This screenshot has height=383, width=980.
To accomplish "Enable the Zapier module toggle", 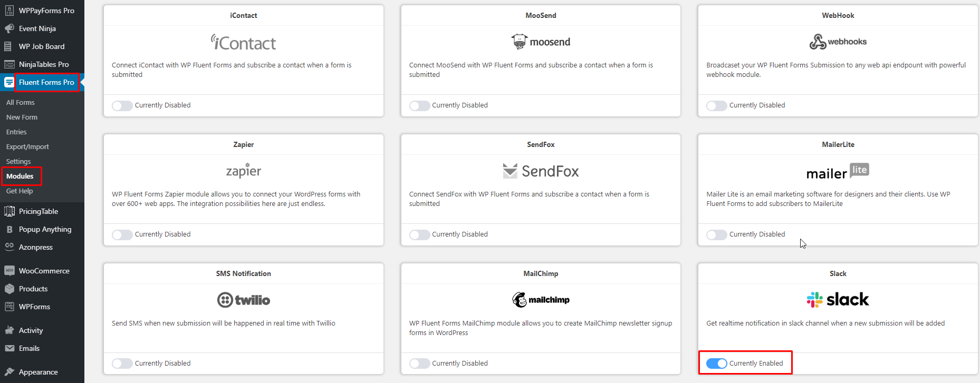I will 122,234.
